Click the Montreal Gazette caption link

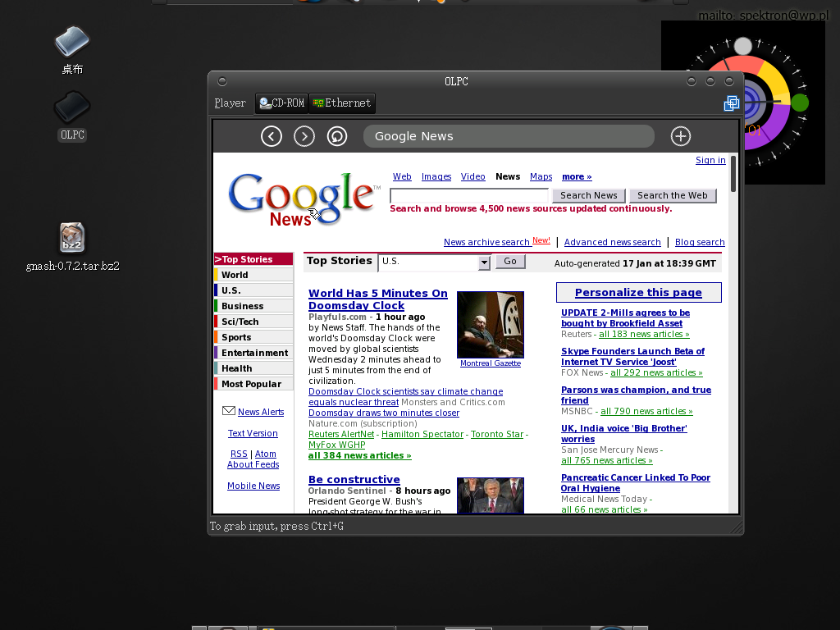[x=491, y=363]
